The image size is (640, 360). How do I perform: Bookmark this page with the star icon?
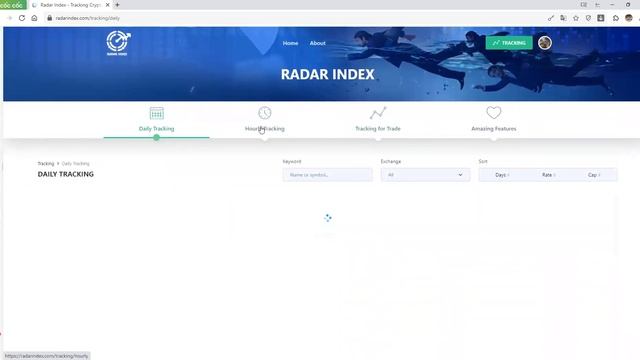576,18
